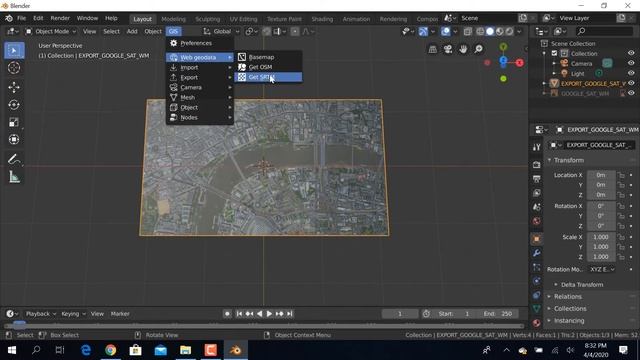Choose Basemap from Web geodata submenu
Viewport: 640px width, 360px height.
click(269, 57)
